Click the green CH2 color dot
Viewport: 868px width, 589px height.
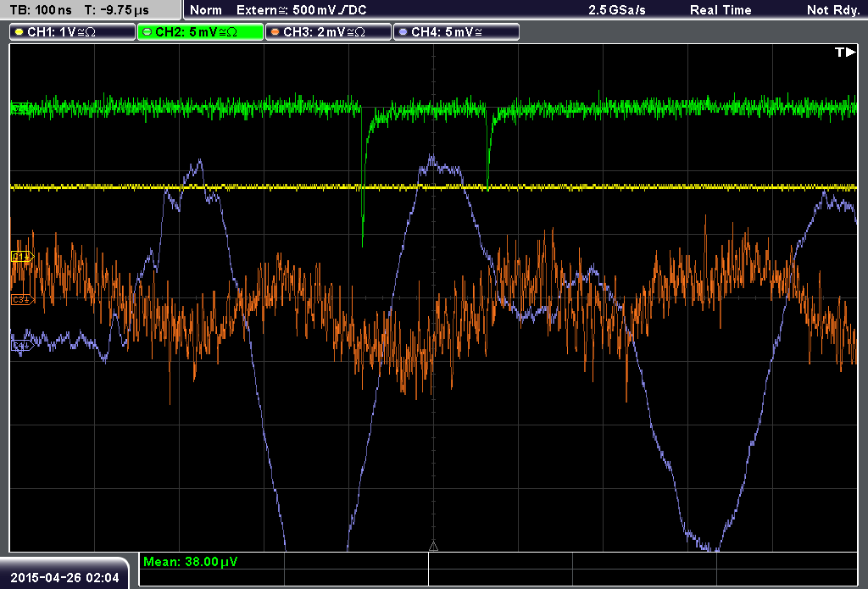coord(147,32)
